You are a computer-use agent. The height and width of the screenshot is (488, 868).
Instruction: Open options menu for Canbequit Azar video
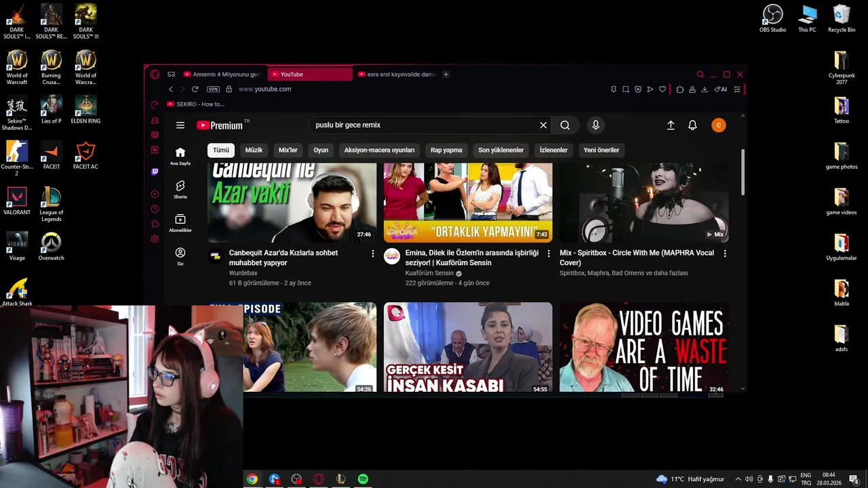coord(372,253)
